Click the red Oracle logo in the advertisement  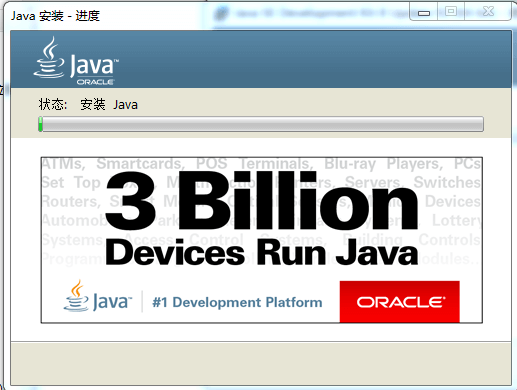coord(400,302)
